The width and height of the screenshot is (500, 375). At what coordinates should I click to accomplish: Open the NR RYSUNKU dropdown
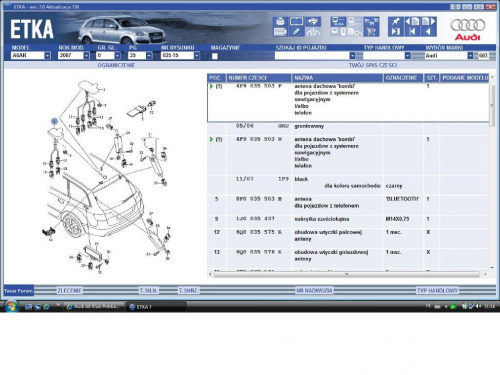tap(197, 56)
